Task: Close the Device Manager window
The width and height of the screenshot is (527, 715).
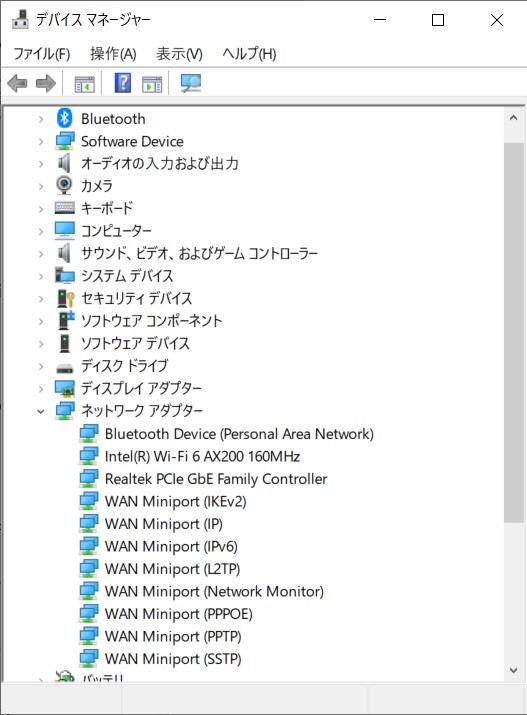Action: pos(497,20)
